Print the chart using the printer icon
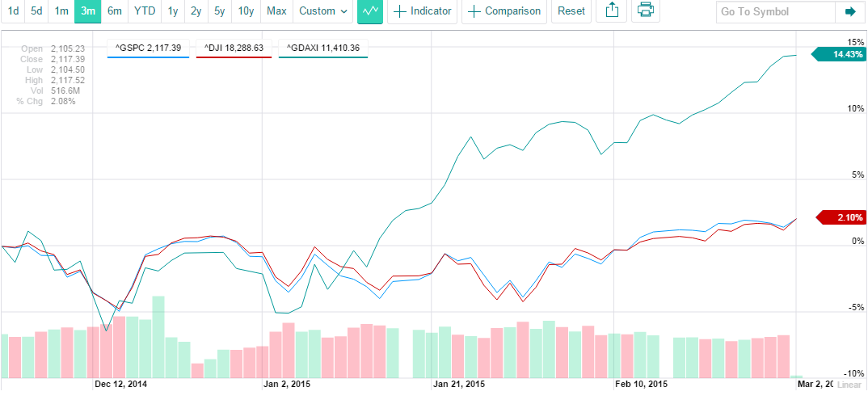Viewport: 868px width, 404px height. coord(644,11)
